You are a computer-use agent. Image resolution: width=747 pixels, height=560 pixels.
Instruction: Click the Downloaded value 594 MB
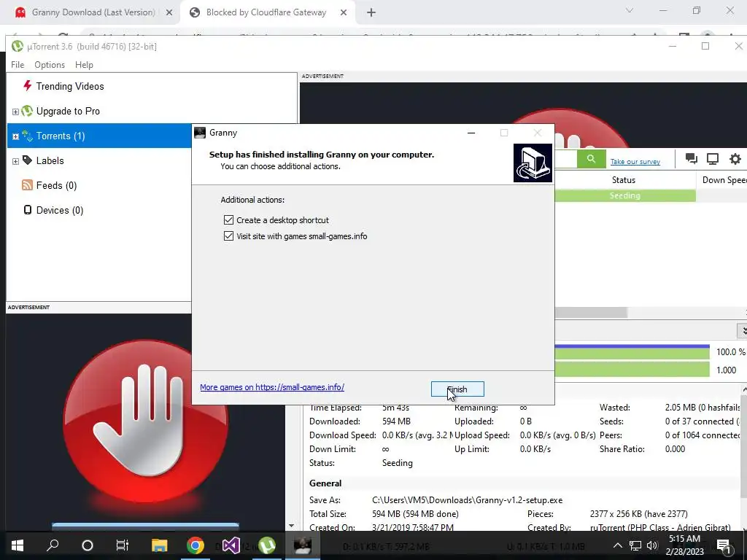[396, 421]
